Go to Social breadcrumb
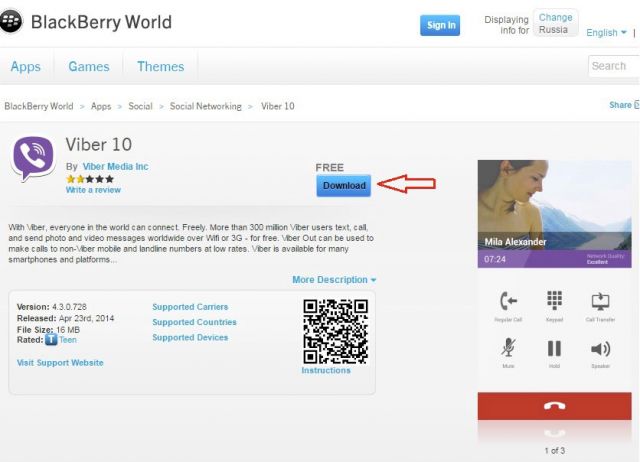Screen dimensions: 640x462 140,106
